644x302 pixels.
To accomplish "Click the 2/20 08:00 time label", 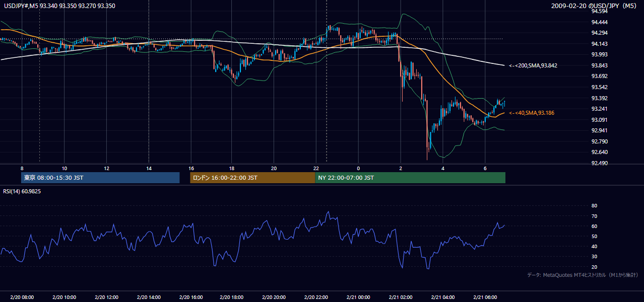I will point(22,297).
